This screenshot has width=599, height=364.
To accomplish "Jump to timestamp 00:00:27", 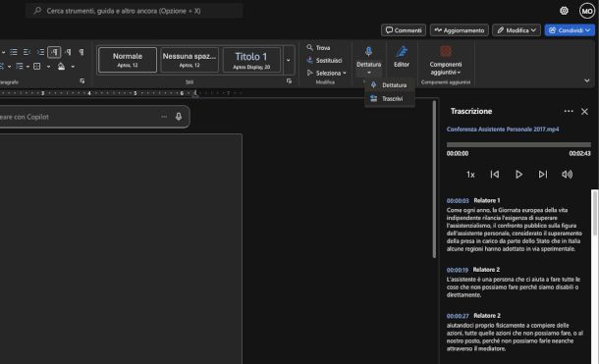I will (458, 316).
